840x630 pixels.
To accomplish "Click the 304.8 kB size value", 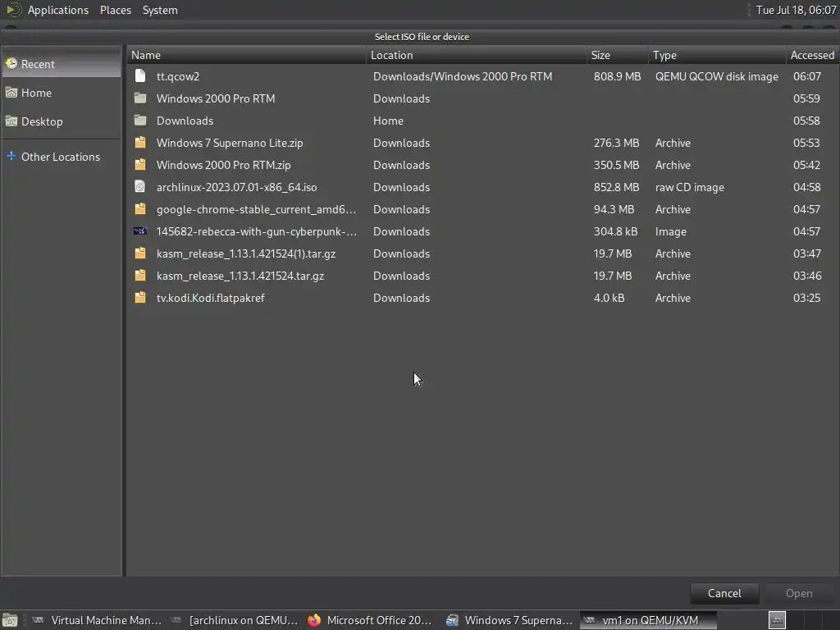I will coord(615,231).
